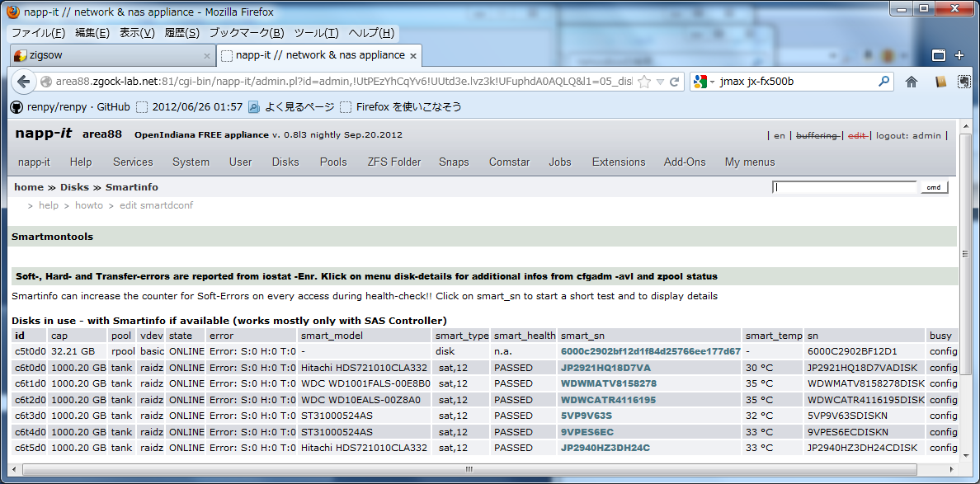Open the bookmarks menu toolbar icon

[x=940, y=82]
